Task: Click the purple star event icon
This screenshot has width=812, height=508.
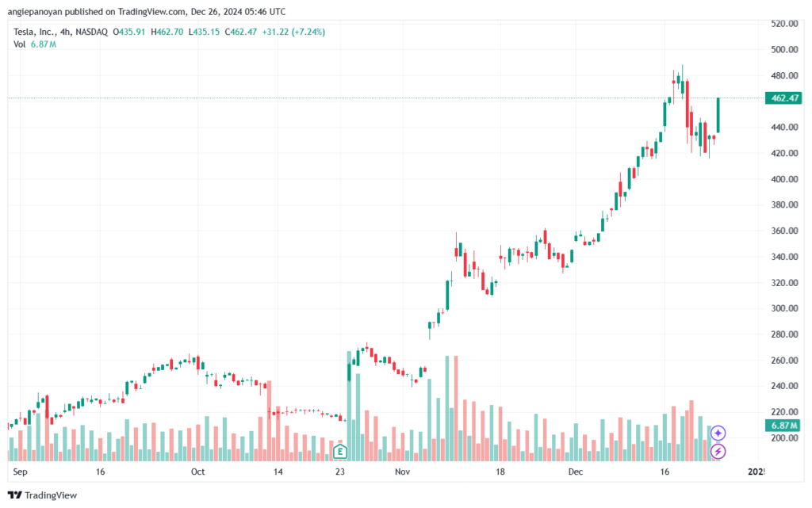Action: tap(718, 433)
